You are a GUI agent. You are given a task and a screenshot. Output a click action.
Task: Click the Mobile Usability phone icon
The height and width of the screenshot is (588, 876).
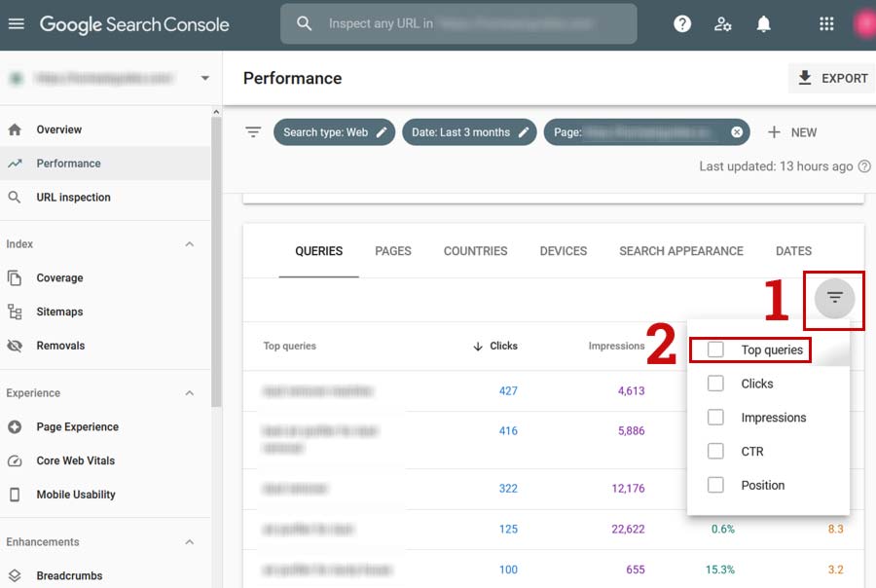[x=15, y=495]
